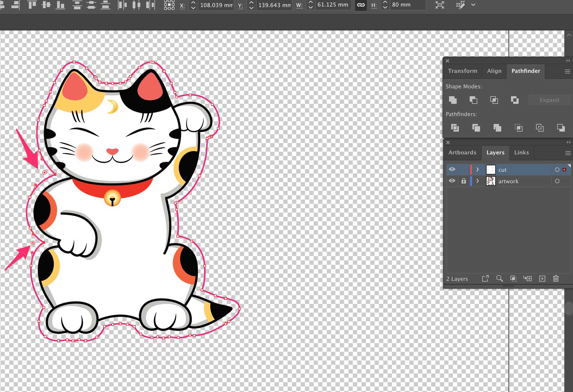
Task: Switch to the Transform tab
Action: coord(462,71)
